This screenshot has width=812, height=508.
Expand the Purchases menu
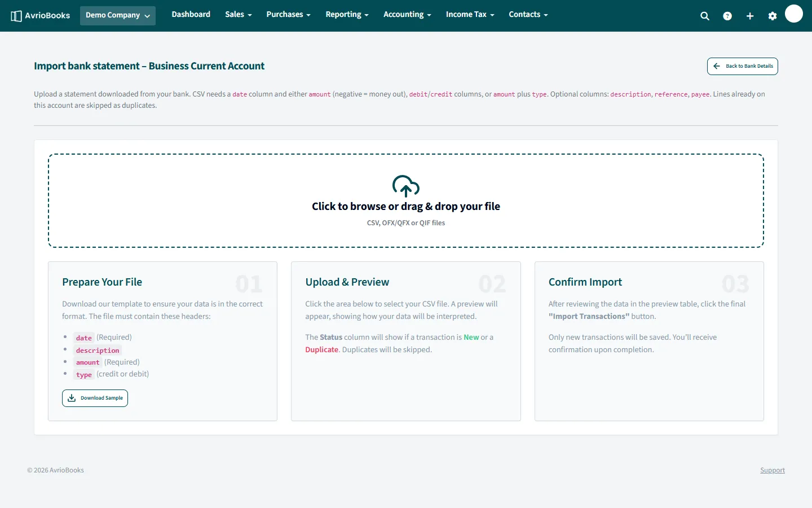[289, 15]
